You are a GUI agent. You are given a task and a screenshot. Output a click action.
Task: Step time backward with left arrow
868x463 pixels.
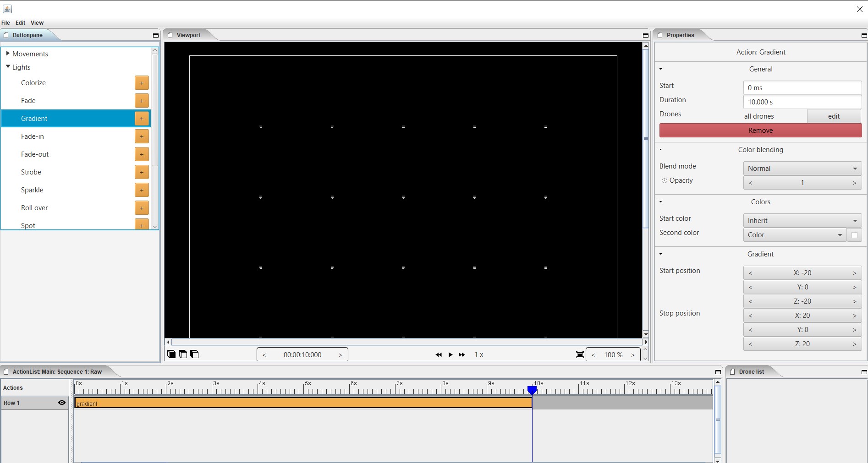(264, 355)
